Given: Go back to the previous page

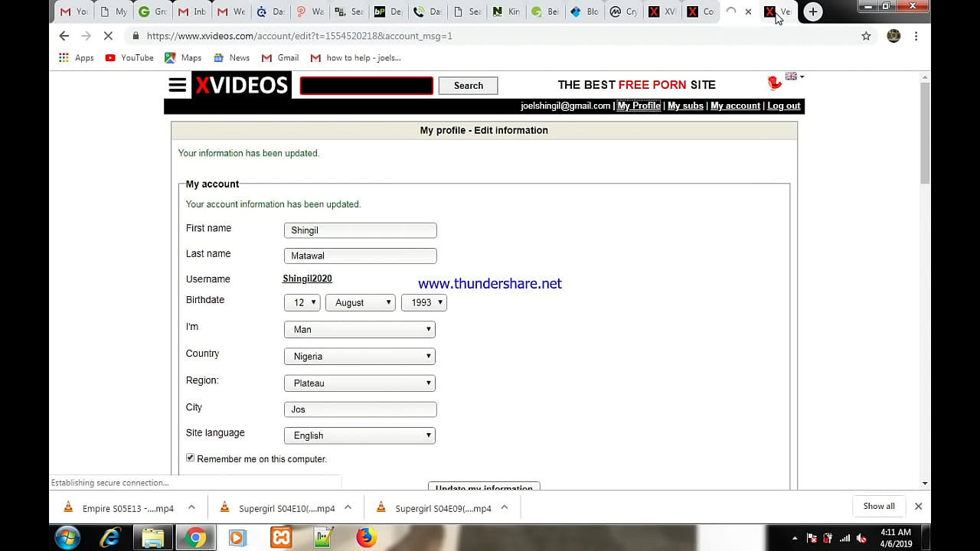Looking at the screenshot, I should tap(64, 36).
